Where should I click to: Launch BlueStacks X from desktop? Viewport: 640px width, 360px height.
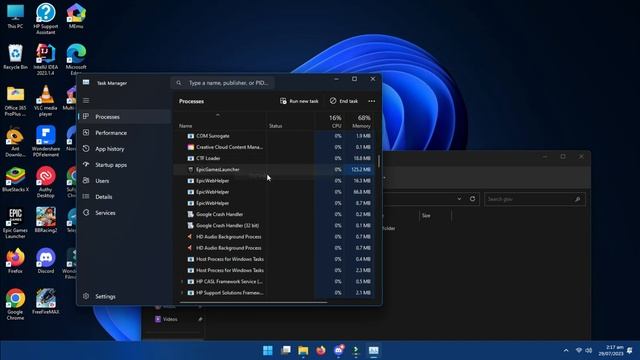(15, 180)
